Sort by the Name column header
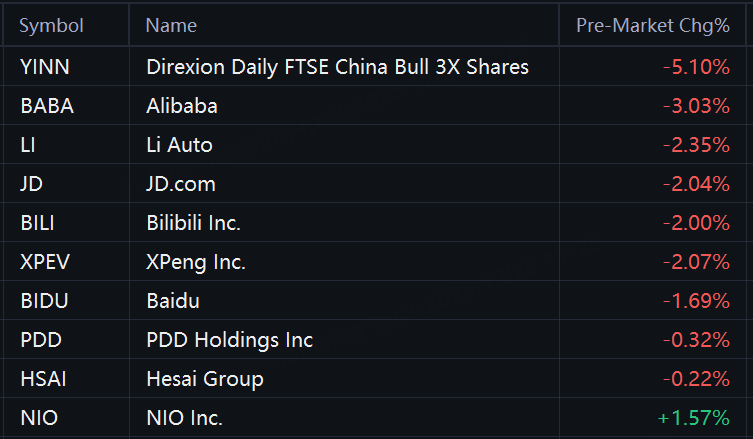 (x=171, y=26)
